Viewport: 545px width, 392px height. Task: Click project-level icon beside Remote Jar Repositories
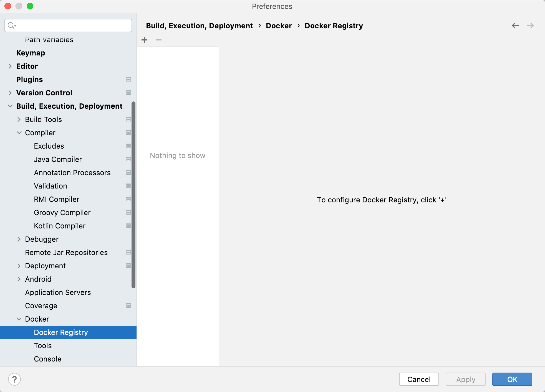(x=128, y=253)
